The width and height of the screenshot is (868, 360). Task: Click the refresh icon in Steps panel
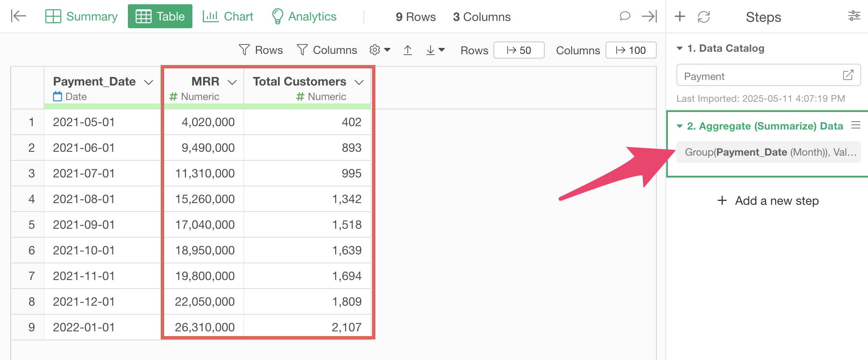coord(703,17)
